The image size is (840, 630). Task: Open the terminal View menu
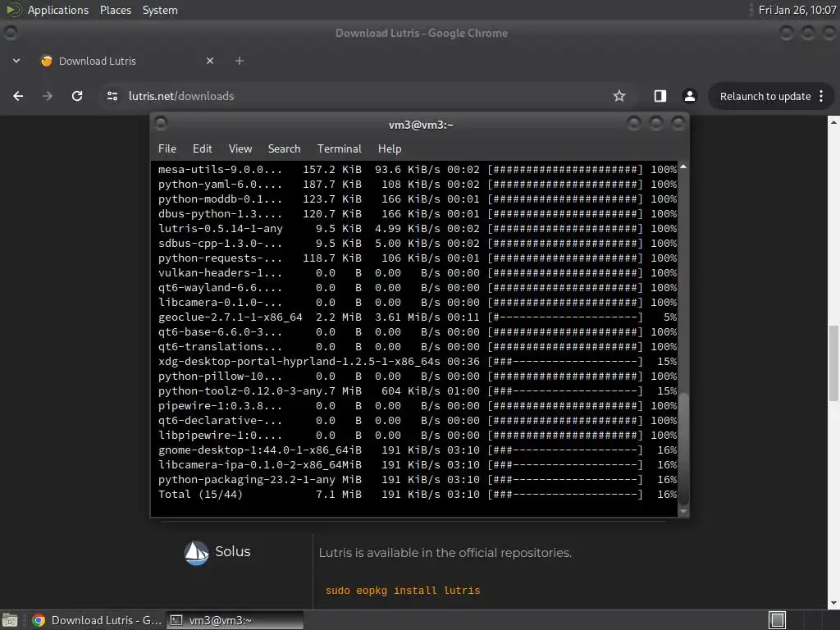click(x=240, y=149)
